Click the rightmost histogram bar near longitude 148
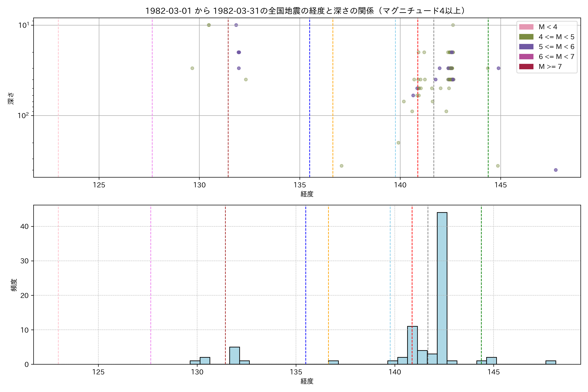 (x=550, y=362)
